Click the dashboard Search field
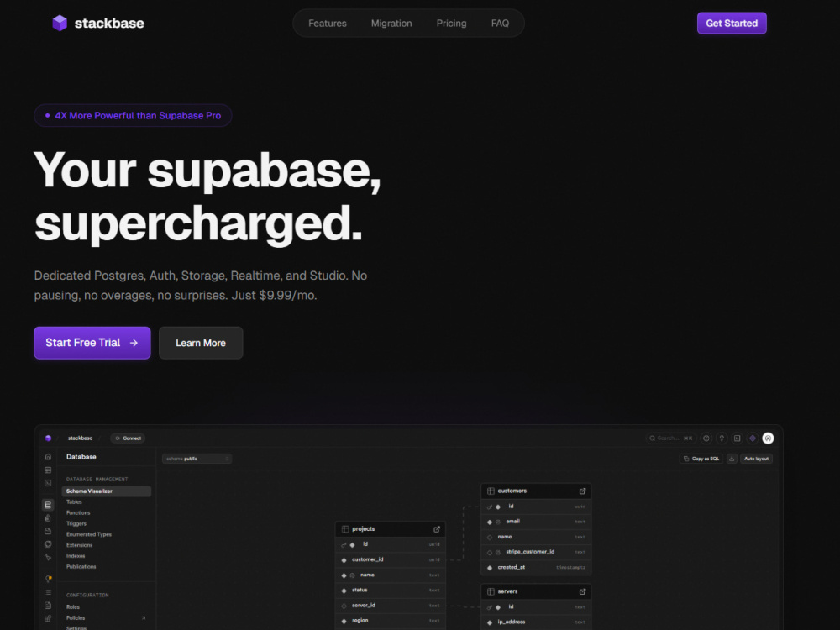Viewport: 840px width, 630px height. (670, 438)
